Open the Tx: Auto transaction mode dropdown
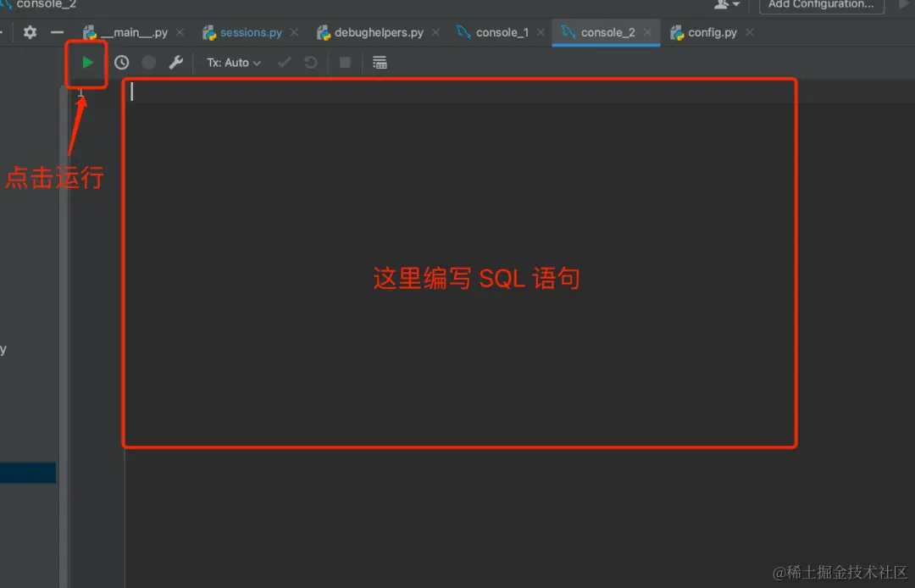This screenshot has width=915, height=588. tap(232, 62)
